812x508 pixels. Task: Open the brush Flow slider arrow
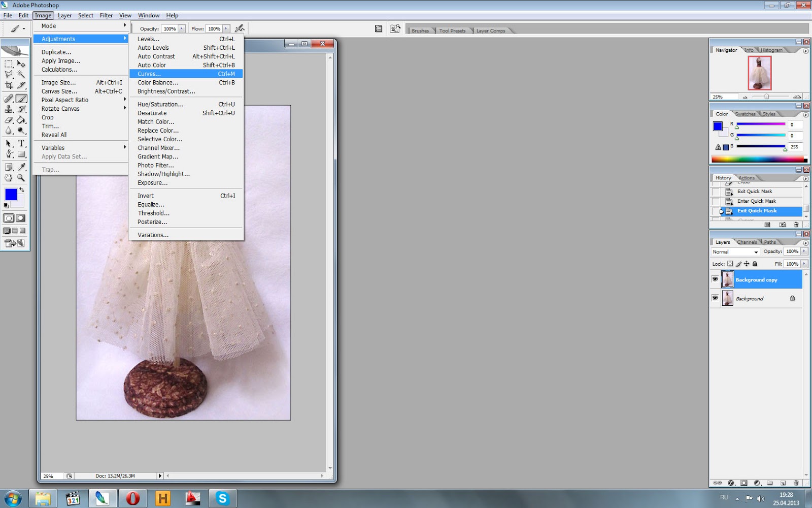(x=226, y=28)
